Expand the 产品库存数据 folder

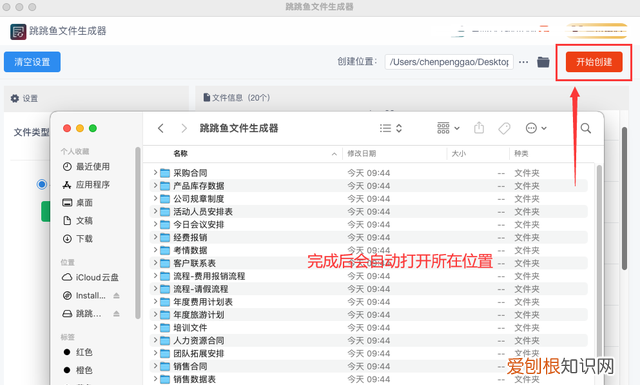click(155, 186)
